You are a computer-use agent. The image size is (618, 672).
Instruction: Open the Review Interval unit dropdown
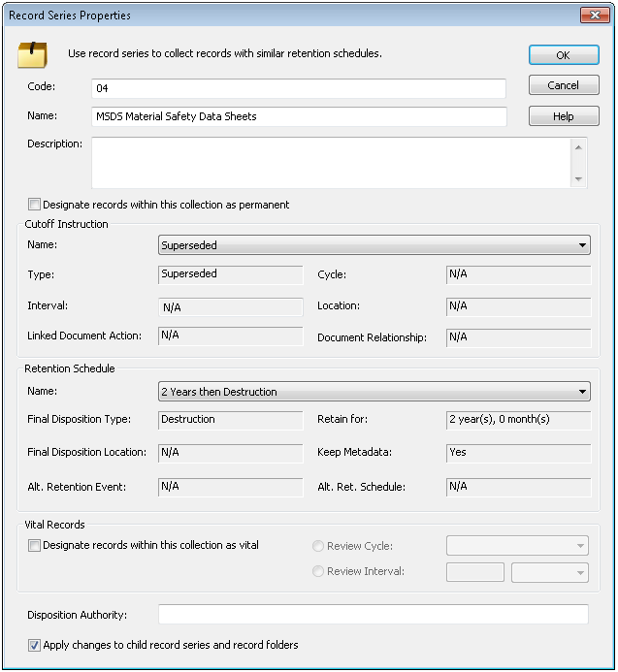pyautogui.click(x=550, y=572)
